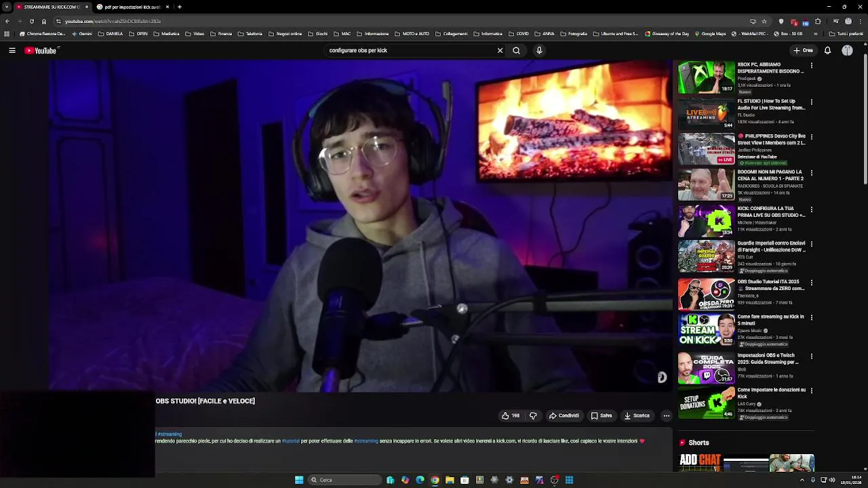
Task: Click the taskbar Cerca search box
Action: [344, 480]
